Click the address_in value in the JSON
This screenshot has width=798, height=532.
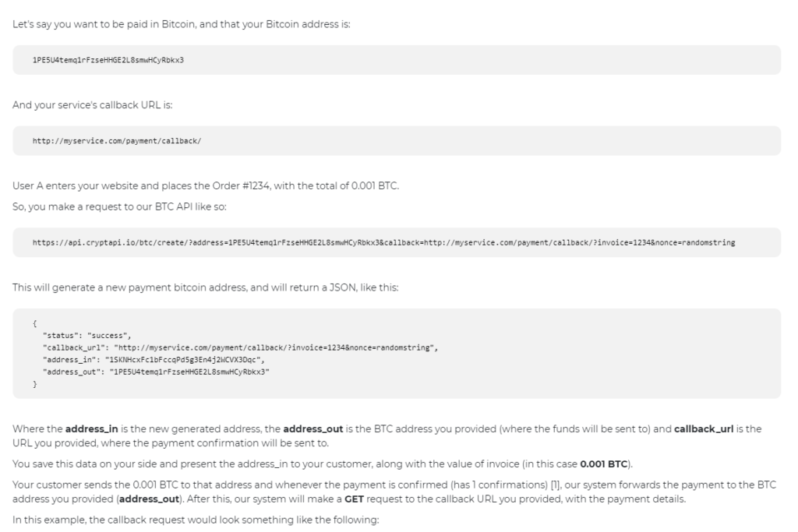[x=185, y=360]
